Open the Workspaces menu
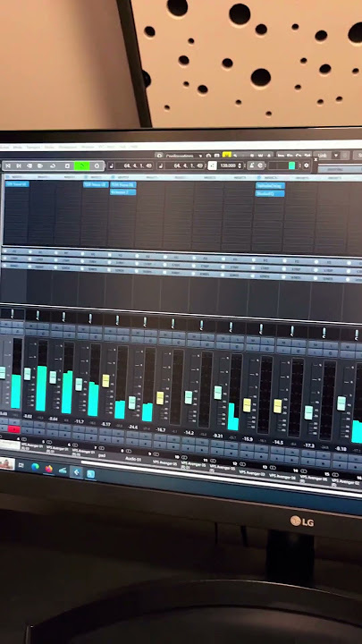362x644 pixels. pos(68,147)
